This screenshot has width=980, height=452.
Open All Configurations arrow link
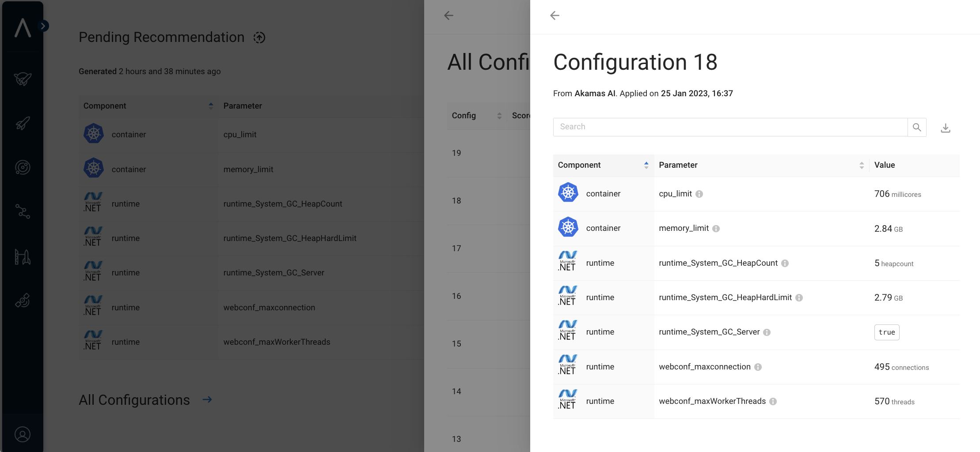coord(207,399)
